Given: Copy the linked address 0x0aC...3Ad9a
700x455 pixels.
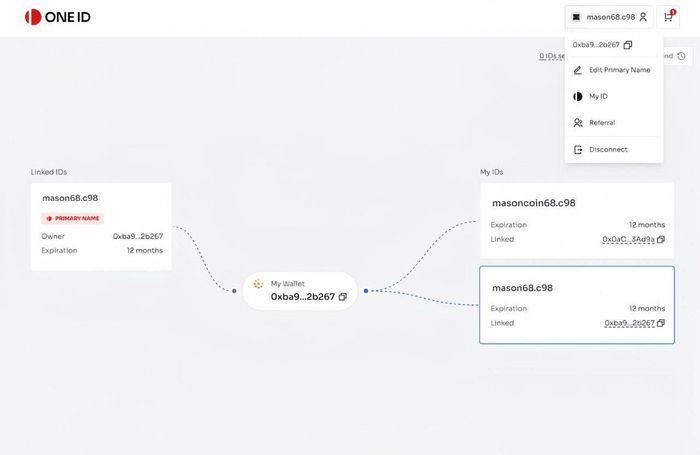Looking at the screenshot, I should [661, 239].
